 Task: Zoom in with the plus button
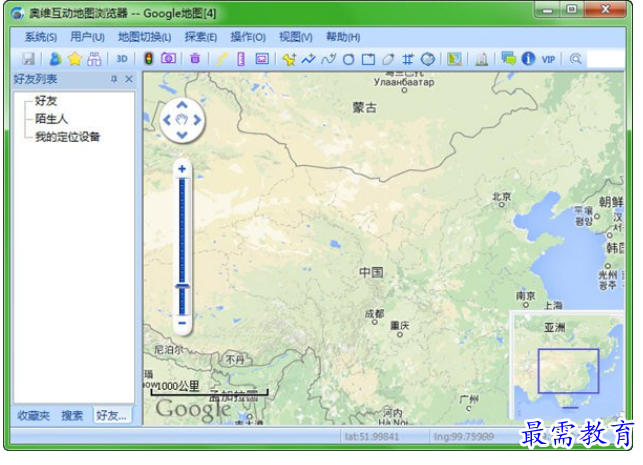coord(182,169)
